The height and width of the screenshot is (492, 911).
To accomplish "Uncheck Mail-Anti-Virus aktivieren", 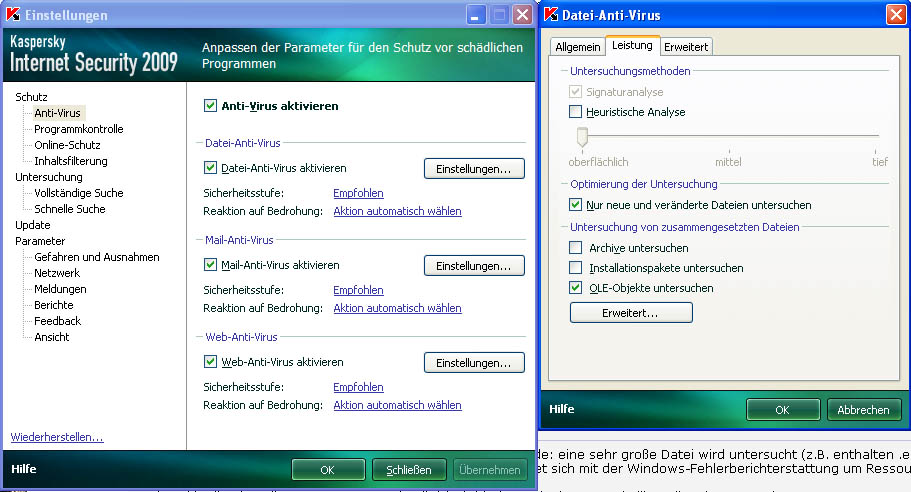I will tap(210, 265).
